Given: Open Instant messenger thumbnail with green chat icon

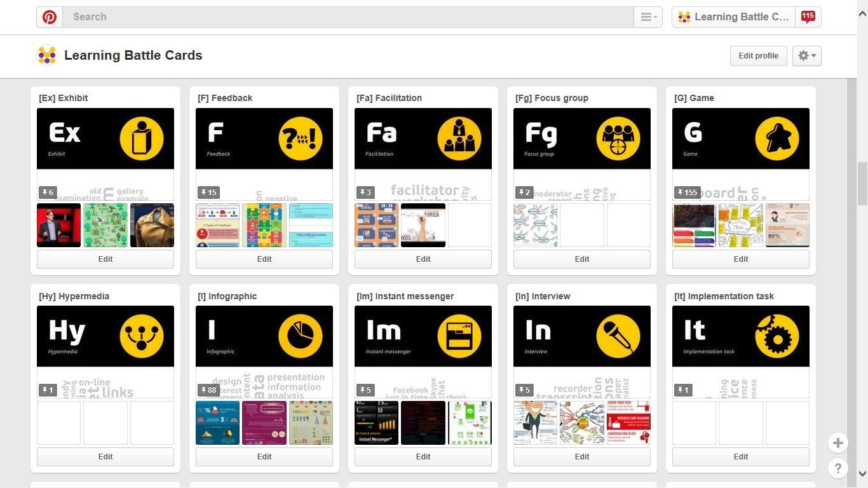Looking at the screenshot, I should tap(470, 423).
